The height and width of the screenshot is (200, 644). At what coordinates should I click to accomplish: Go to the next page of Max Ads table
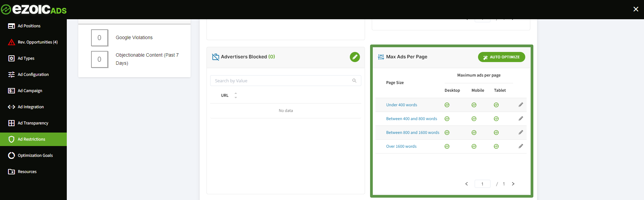[x=513, y=184]
